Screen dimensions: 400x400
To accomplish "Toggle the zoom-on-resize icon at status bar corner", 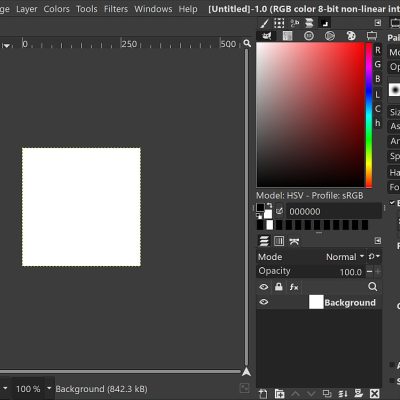I will 244,388.
